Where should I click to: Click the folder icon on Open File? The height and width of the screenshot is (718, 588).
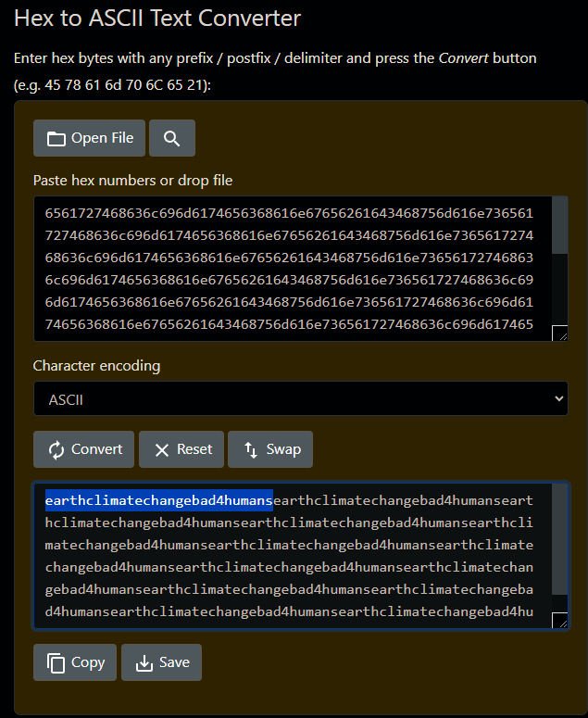(x=56, y=139)
